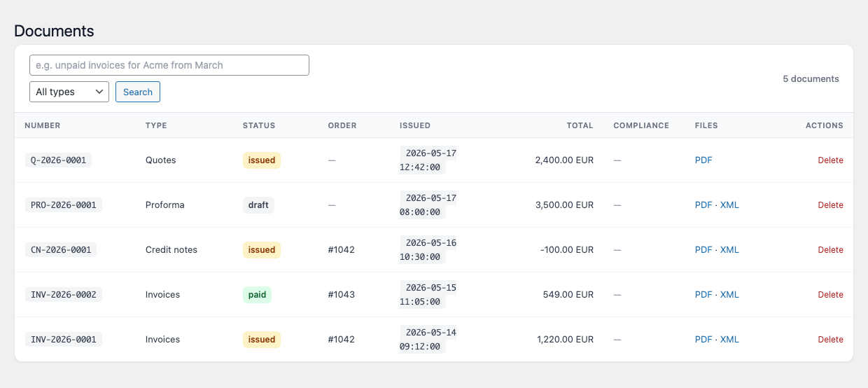Open PDF file for INV-2026-0001
Image resolution: width=868 pixels, height=388 pixels.
703,340
